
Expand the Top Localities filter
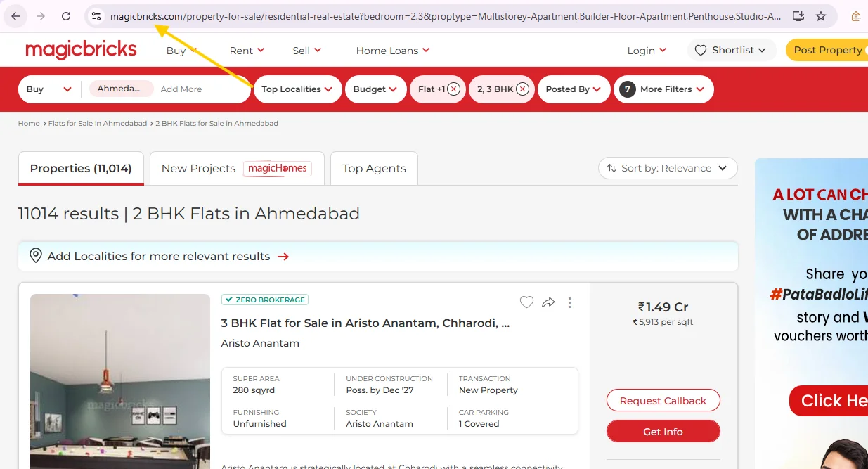(297, 89)
